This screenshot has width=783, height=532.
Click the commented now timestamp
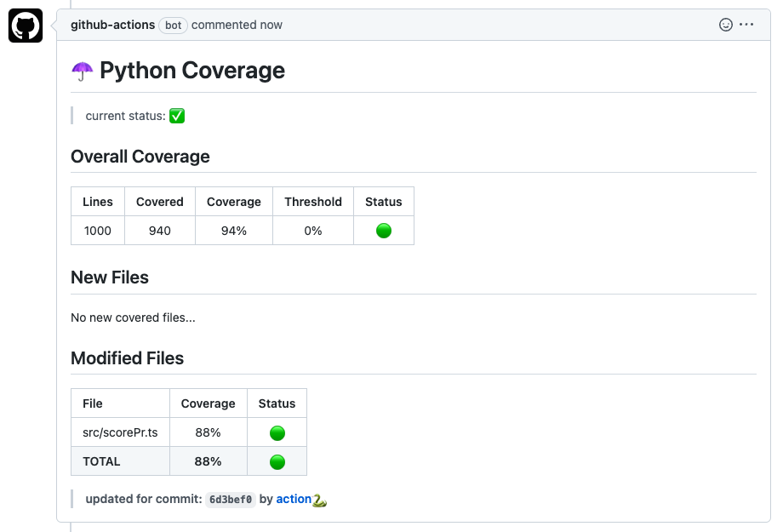pos(236,25)
